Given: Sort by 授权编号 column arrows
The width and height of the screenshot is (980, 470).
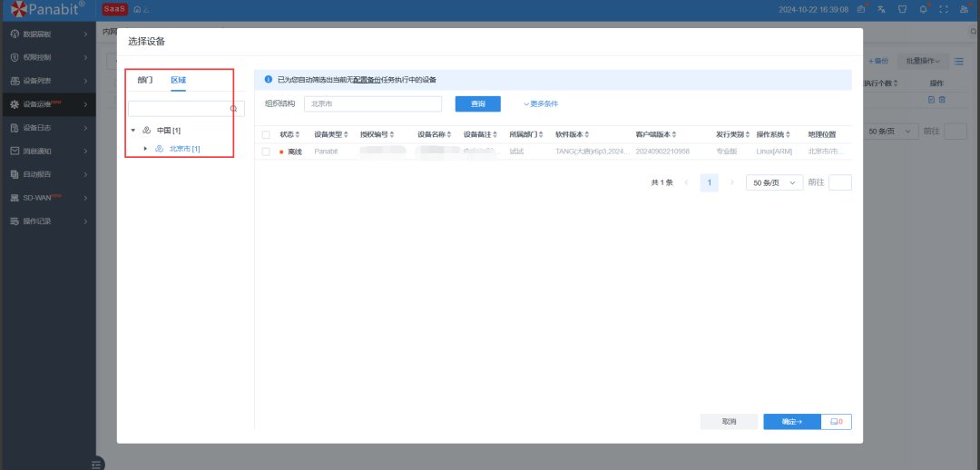Looking at the screenshot, I should click(x=391, y=135).
